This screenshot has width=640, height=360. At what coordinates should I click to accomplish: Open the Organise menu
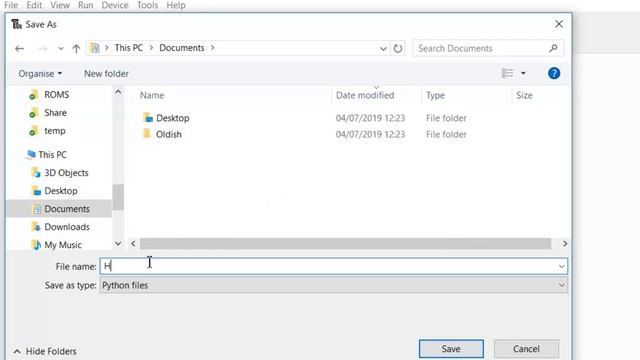40,73
